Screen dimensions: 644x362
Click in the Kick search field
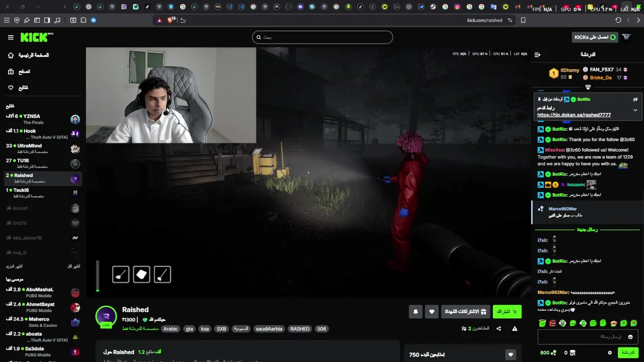point(323,37)
